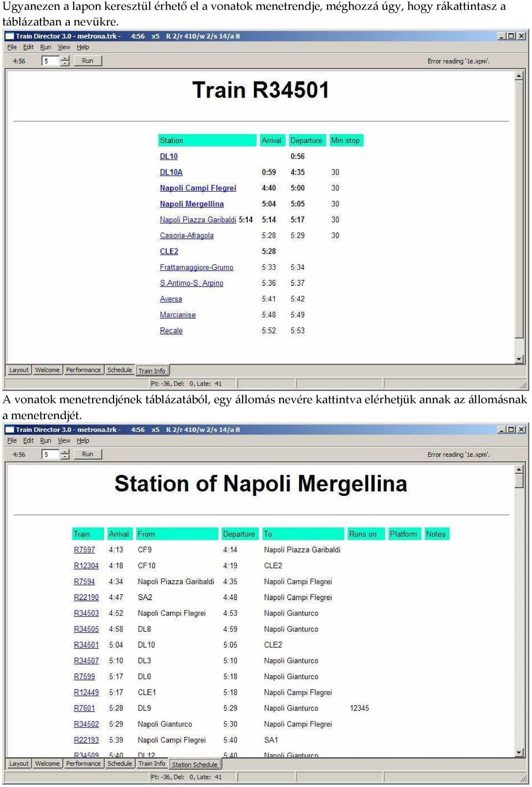Open the View menu in the Station of Napoli Mergellina window
This screenshot has width=532, height=787.
[64, 441]
